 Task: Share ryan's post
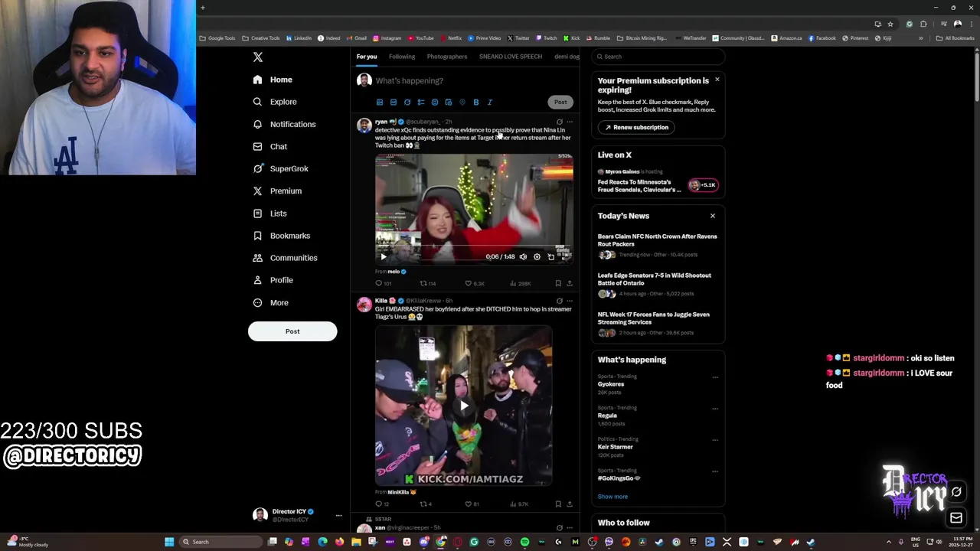[x=569, y=283]
